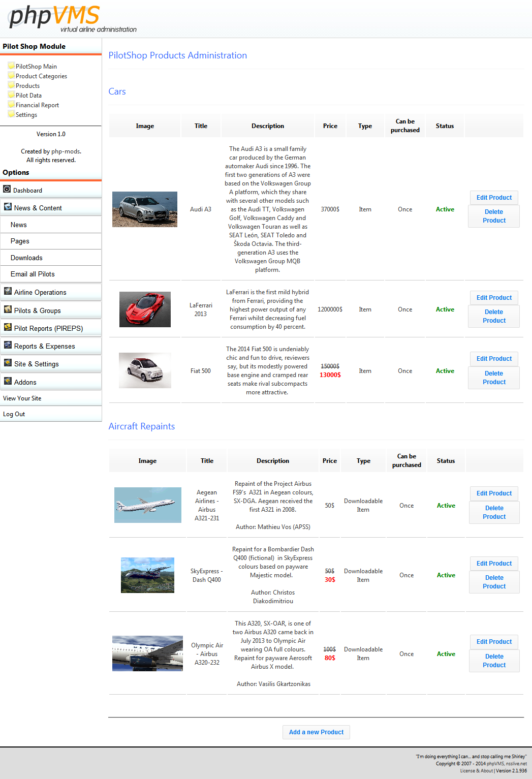The width and height of the screenshot is (532, 779).
Task: Click the phpVMS logo
Action: (73, 19)
